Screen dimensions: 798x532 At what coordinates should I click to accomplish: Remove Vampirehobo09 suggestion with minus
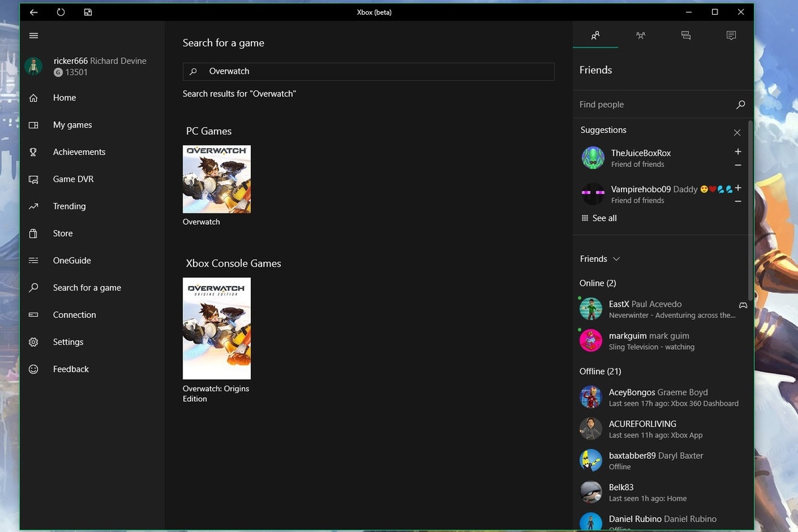pos(738,201)
